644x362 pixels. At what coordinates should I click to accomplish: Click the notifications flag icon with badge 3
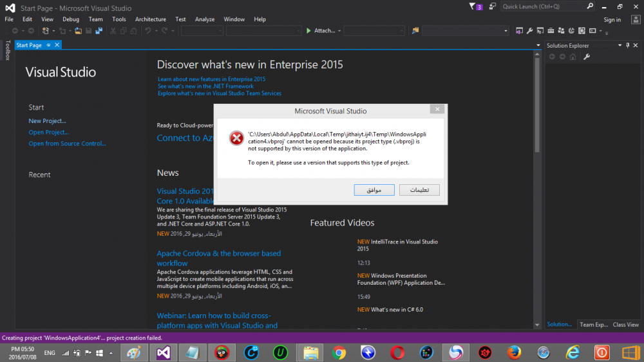475,6
